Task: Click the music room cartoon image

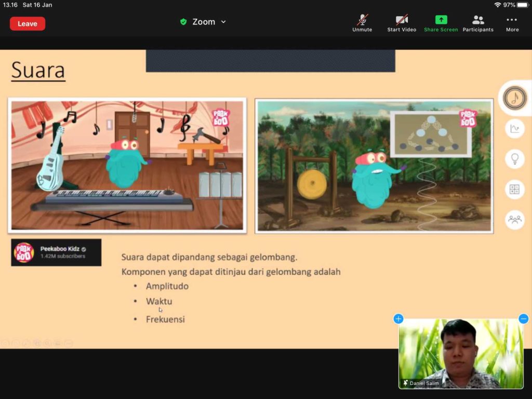Action: [x=127, y=165]
